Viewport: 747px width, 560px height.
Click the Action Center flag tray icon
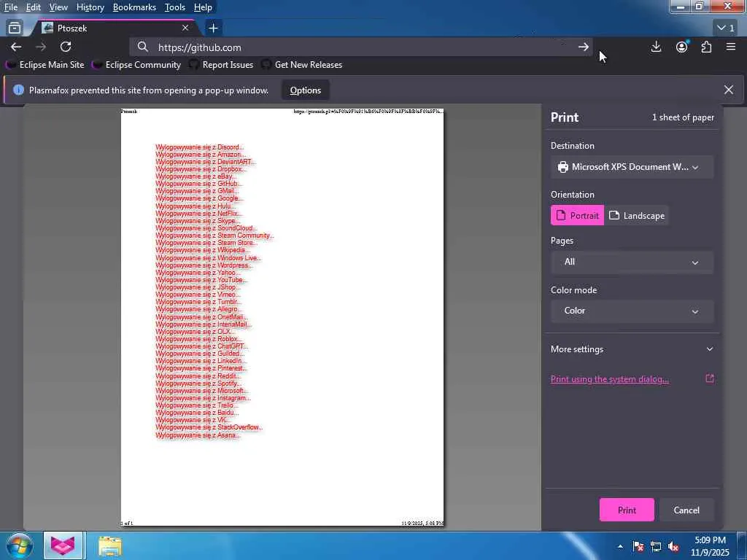point(638,546)
